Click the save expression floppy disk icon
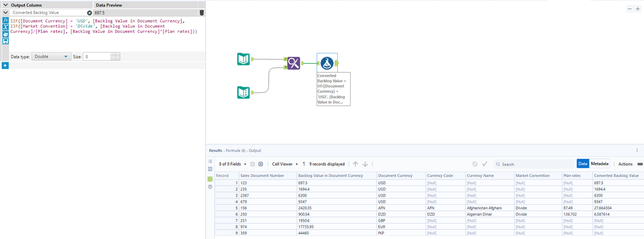Viewport: 644px width, 239px height. (x=6, y=41)
